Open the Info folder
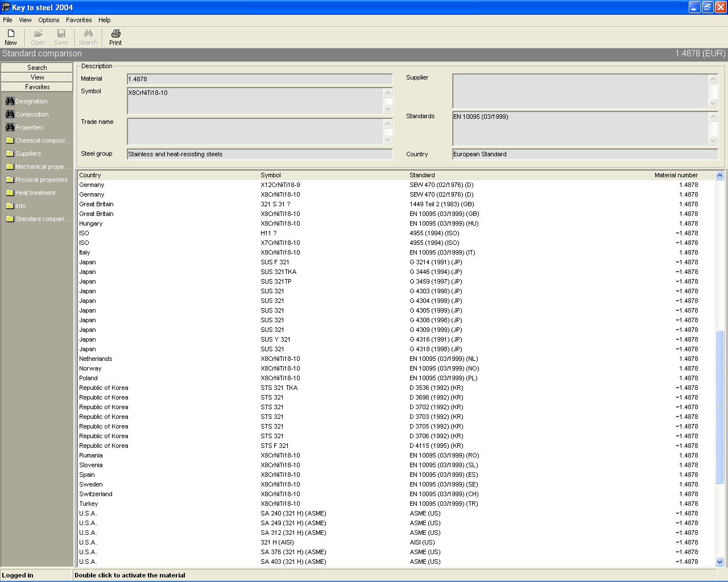Viewport: 728px width, 582px height. tap(16, 206)
